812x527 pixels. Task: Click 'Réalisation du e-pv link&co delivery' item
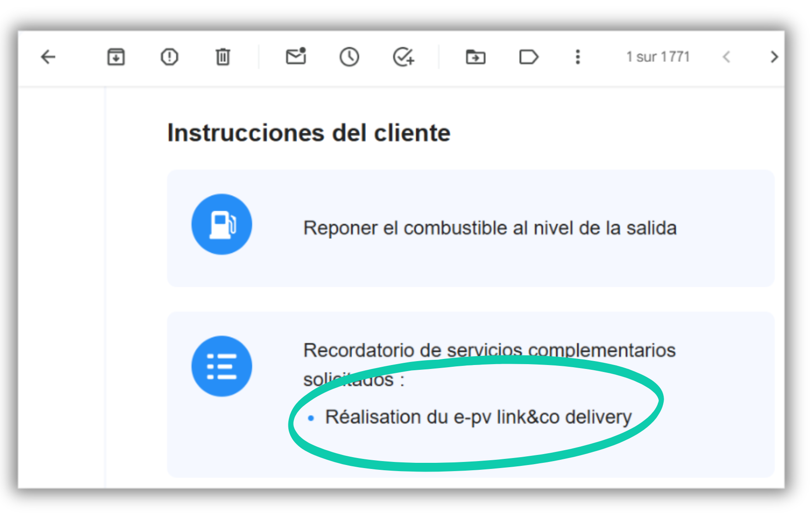478,417
